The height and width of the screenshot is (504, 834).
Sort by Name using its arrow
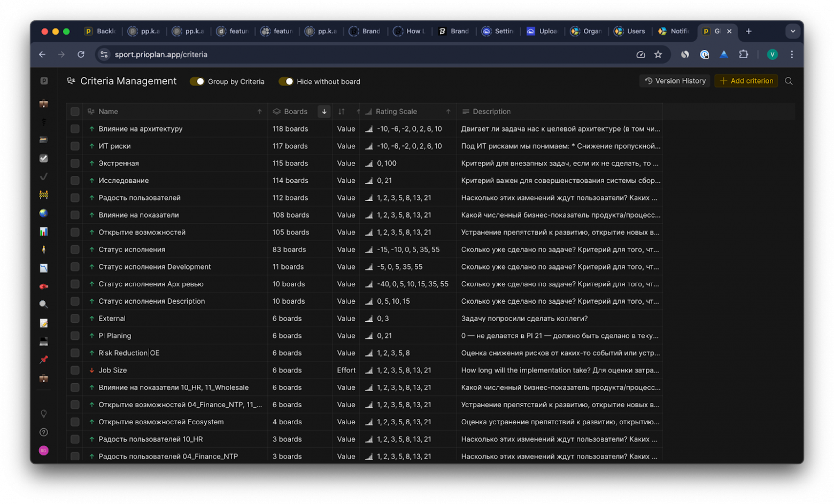point(259,112)
